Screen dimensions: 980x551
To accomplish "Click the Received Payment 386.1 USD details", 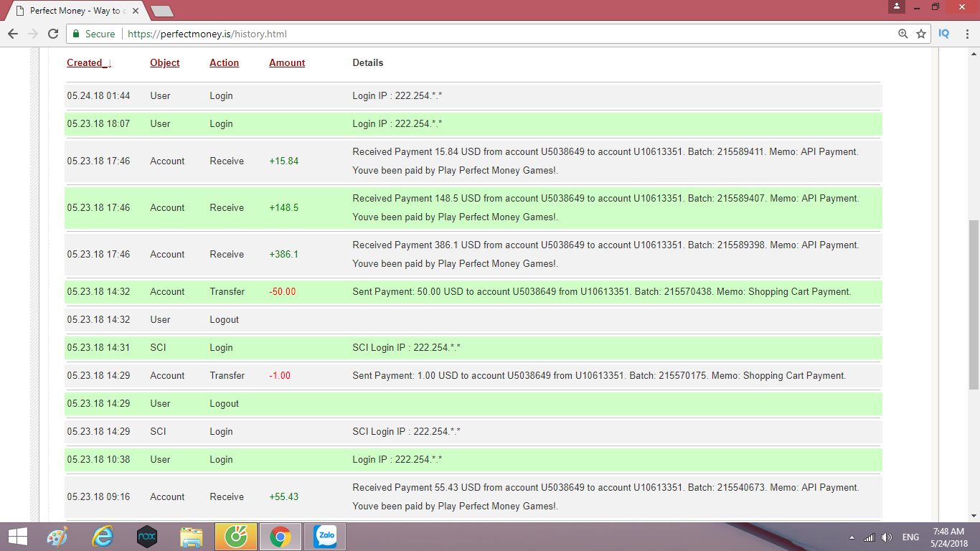I will tap(606, 255).
